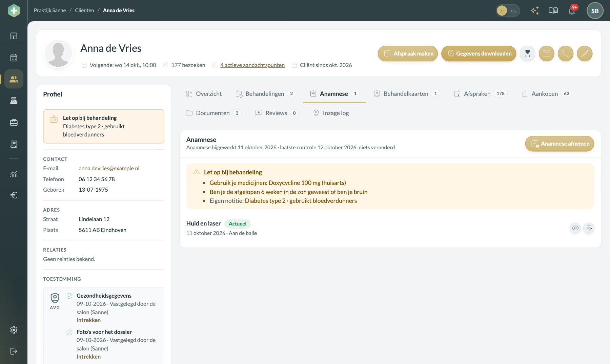
Task: Send email via envelope icon button
Action: click(547, 53)
